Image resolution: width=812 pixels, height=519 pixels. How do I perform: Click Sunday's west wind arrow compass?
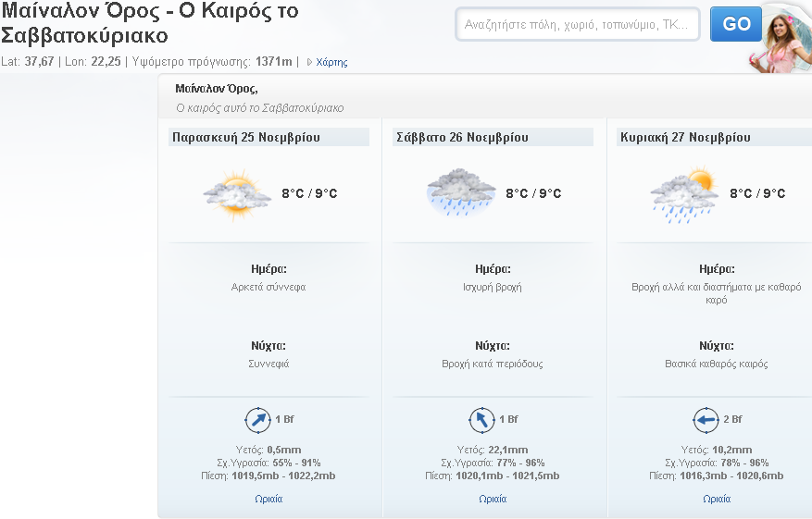[706, 420]
